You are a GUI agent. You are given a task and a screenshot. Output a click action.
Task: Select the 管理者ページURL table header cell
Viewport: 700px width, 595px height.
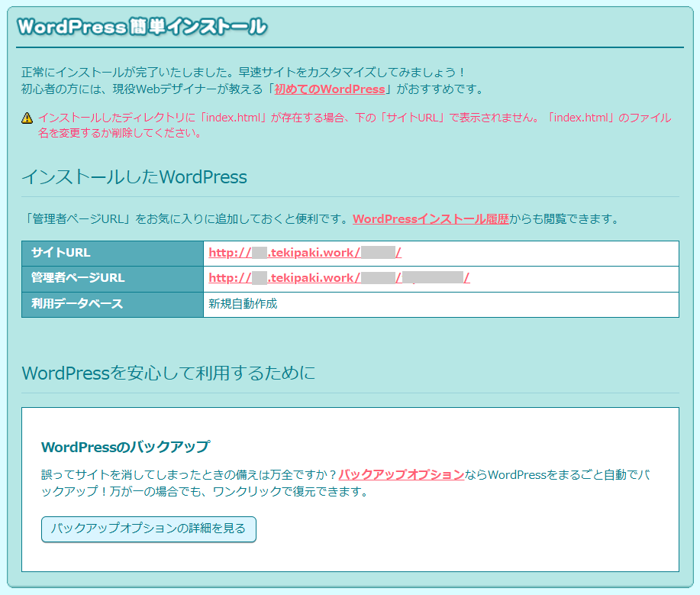tap(112, 278)
